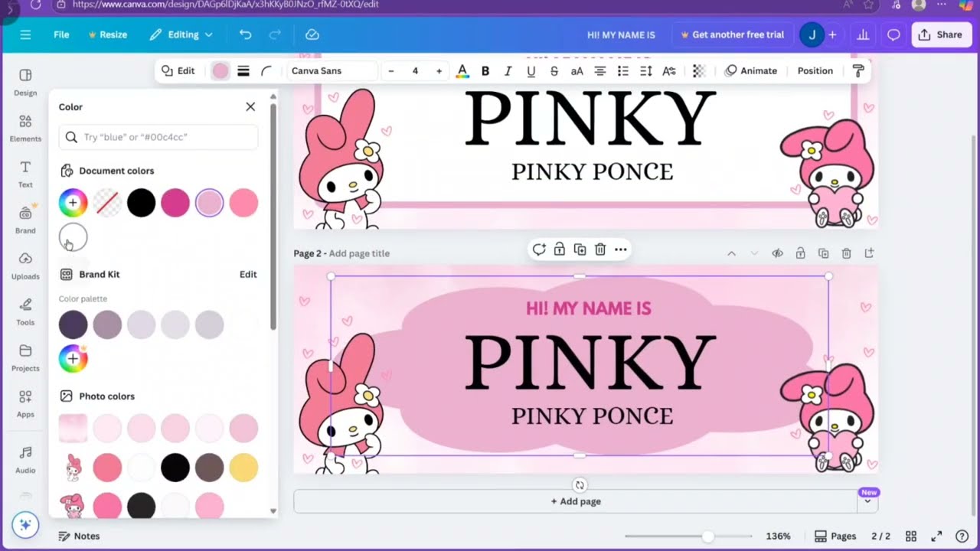Open the Tools sidebar tab
Viewport: 980px width, 551px height.
click(x=25, y=312)
